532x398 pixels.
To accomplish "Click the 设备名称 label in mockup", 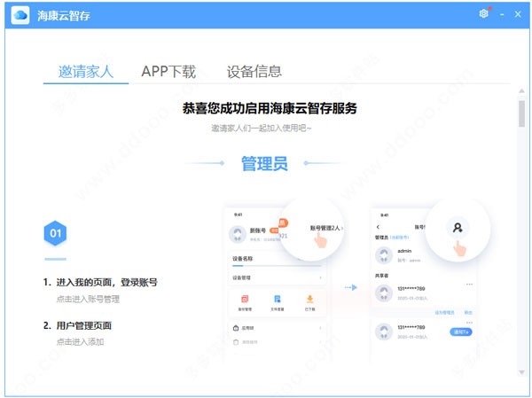I will 242,259.
